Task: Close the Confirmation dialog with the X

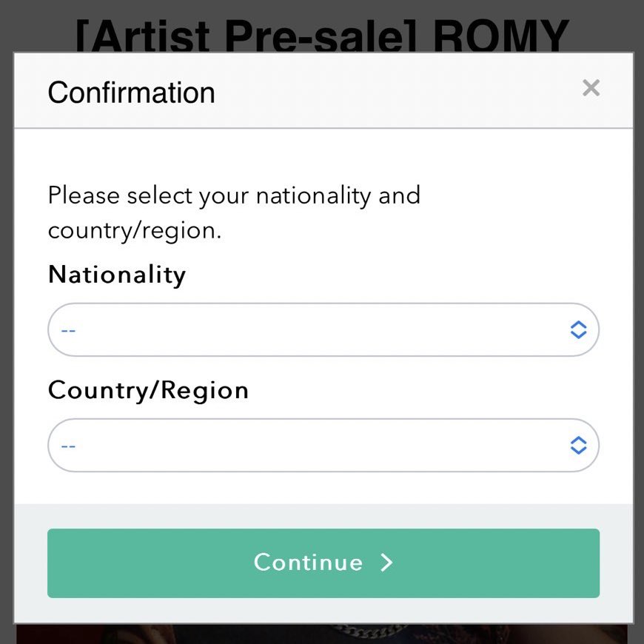Action: coord(591,88)
